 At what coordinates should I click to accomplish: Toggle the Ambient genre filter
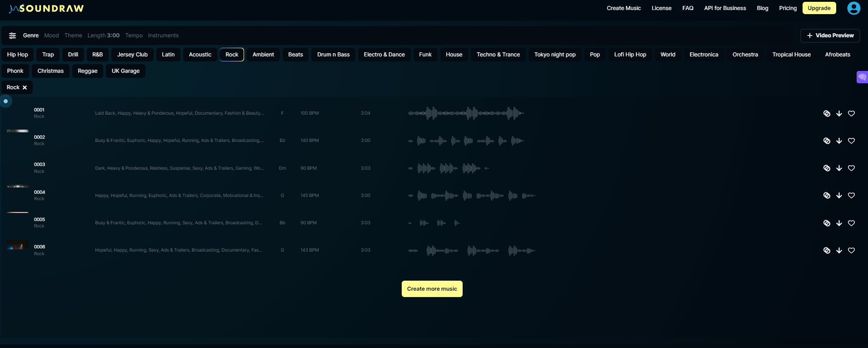point(263,55)
